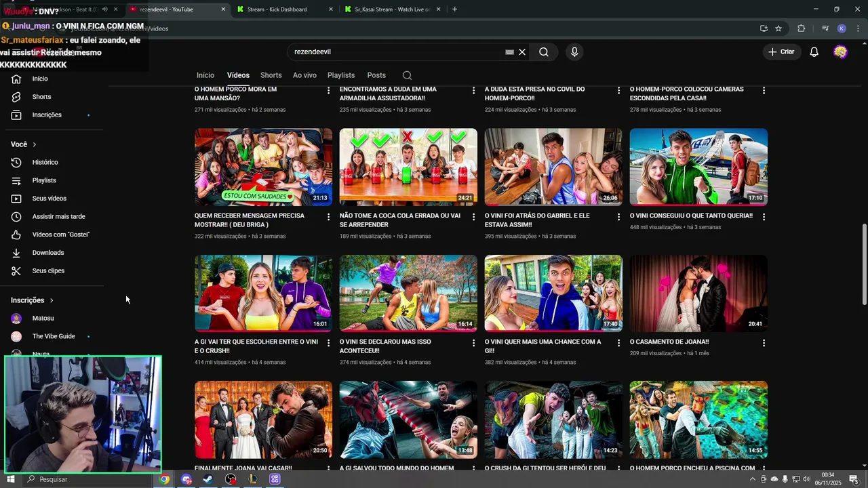Open video title 'O CASAMENTO DE JOANA!!'
868x488 pixels.
tap(669, 342)
